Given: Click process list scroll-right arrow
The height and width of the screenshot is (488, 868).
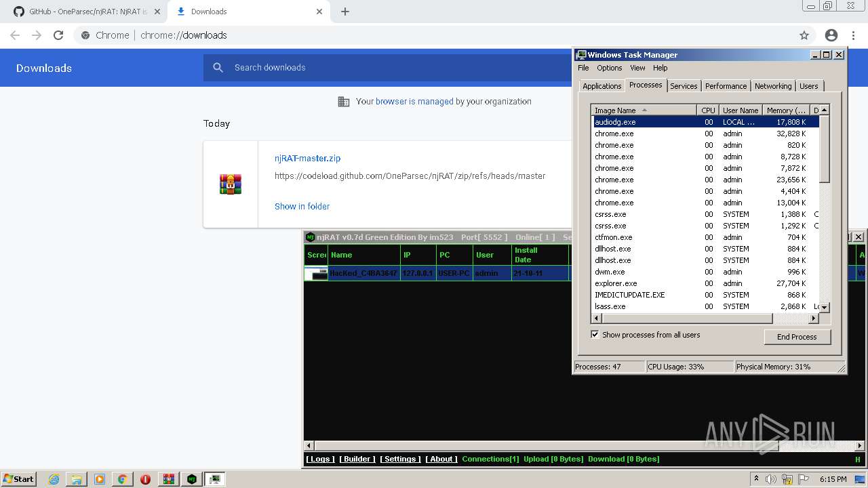Looking at the screenshot, I should click(x=813, y=318).
